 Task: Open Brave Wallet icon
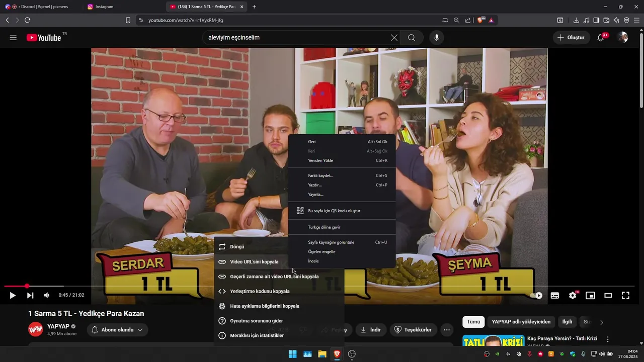click(606, 20)
